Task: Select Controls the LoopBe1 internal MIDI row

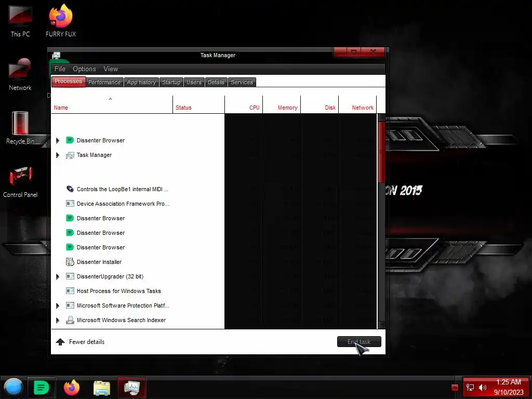Action: click(x=214, y=189)
